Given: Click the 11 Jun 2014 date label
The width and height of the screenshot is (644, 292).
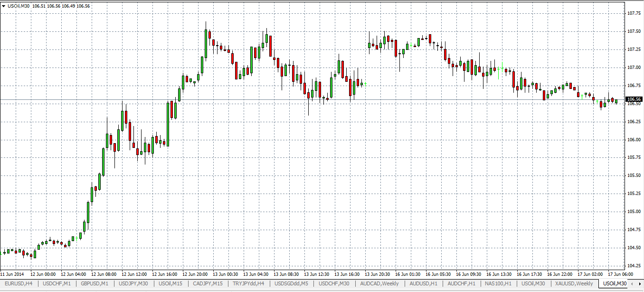Looking at the screenshot, I should coord(12,274).
